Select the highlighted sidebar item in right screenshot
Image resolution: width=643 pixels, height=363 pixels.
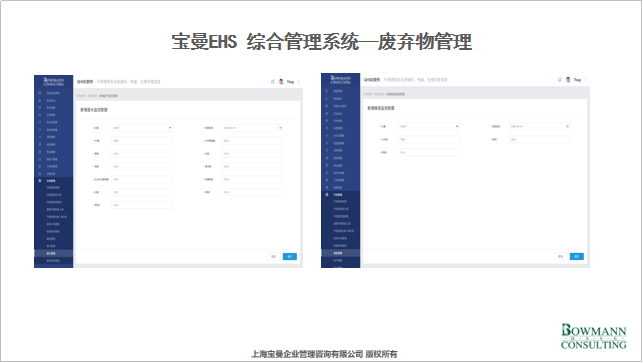[340, 253]
